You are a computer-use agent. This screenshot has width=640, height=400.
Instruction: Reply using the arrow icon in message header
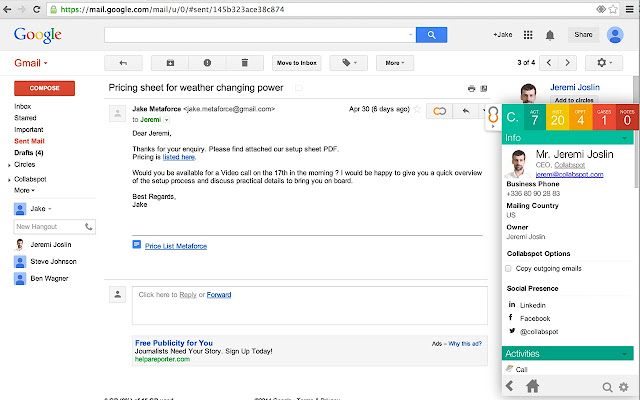click(466, 111)
